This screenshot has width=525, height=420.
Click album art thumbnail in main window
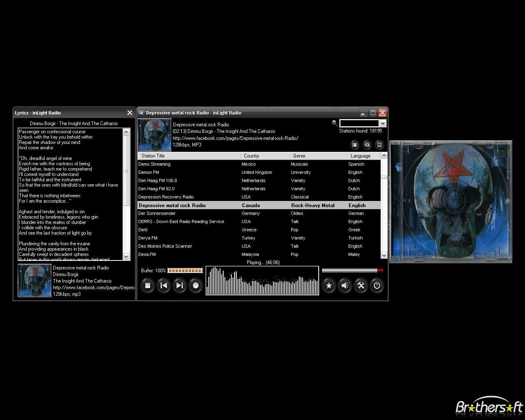155,135
